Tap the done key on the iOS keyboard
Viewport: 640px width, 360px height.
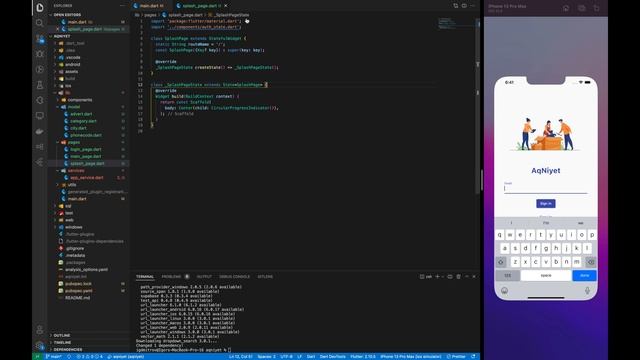tap(584, 276)
